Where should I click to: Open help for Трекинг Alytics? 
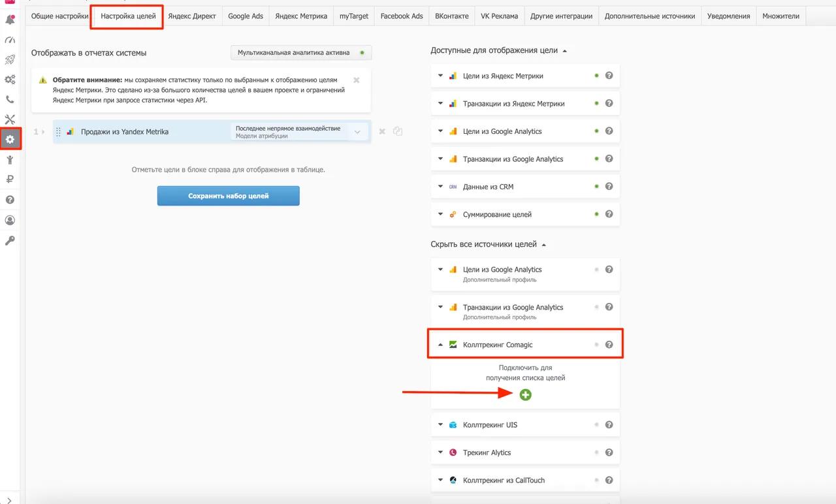pyautogui.click(x=609, y=452)
